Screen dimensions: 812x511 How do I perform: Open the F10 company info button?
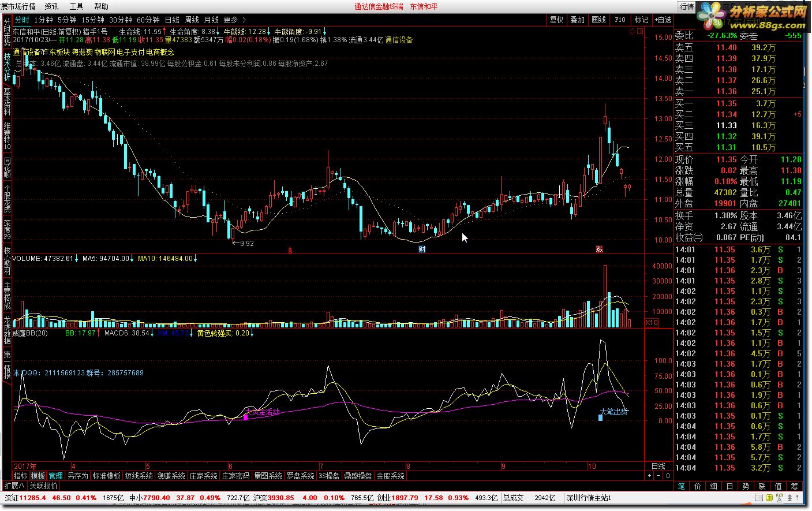[x=620, y=20]
